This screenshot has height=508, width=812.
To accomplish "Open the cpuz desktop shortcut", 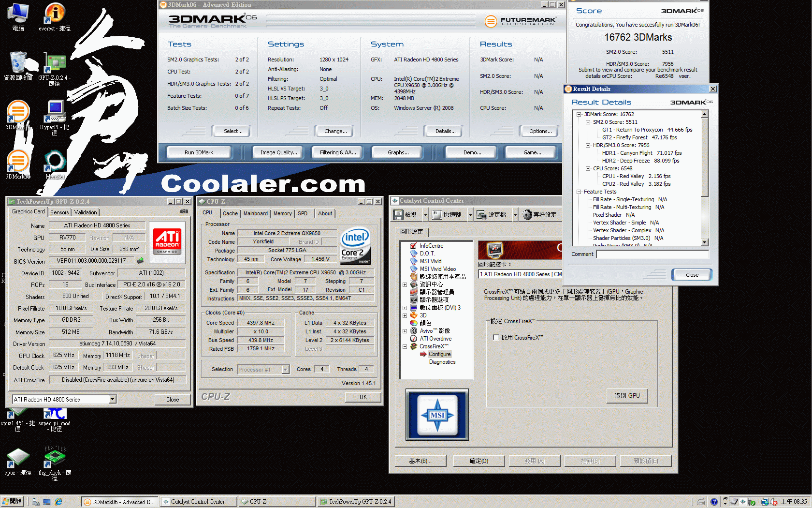I will click(x=18, y=462).
